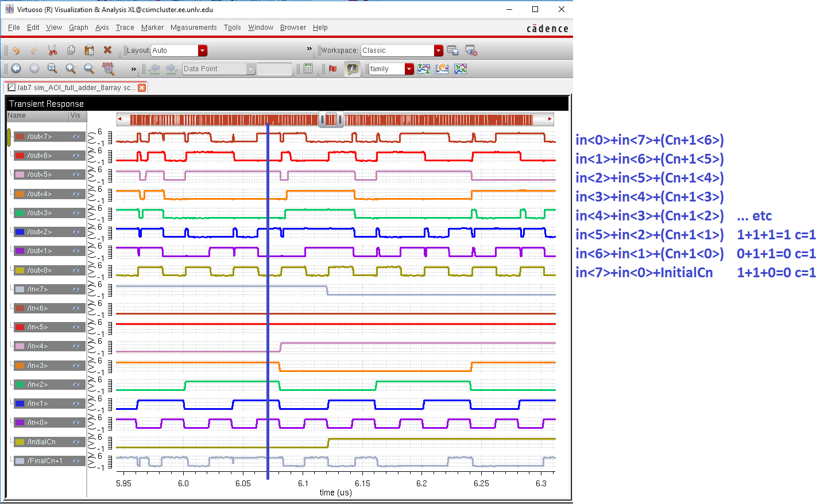The image size is (828, 504).
Task: Click the Paste clipboard icon
Action: 89,51
